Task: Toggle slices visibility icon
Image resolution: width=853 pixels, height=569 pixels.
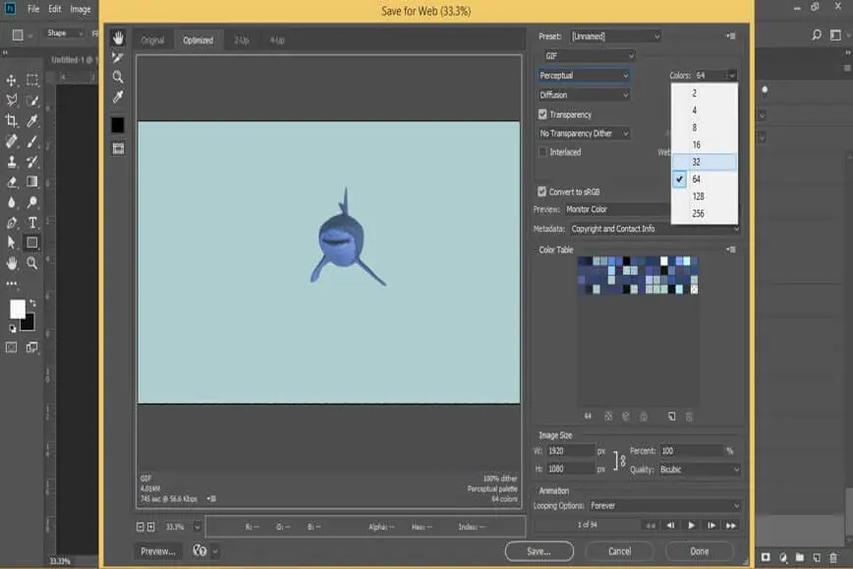Action: tap(118, 148)
